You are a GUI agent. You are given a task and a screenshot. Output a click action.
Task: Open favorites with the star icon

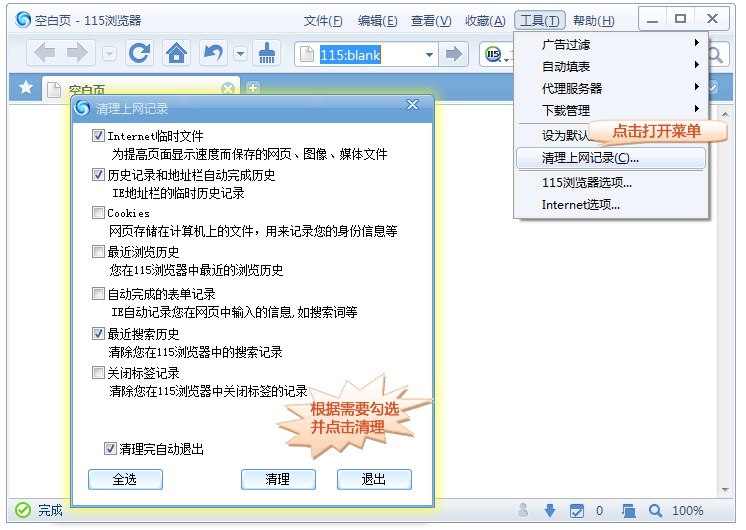26,88
